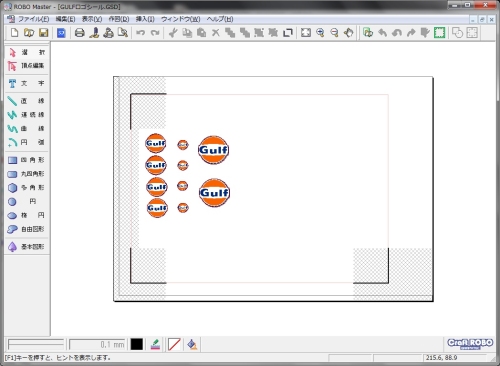Screen dimensions: 500x366
Task: Select the 丸四角形 rounded rectangle tool
Action: (27, 174)
